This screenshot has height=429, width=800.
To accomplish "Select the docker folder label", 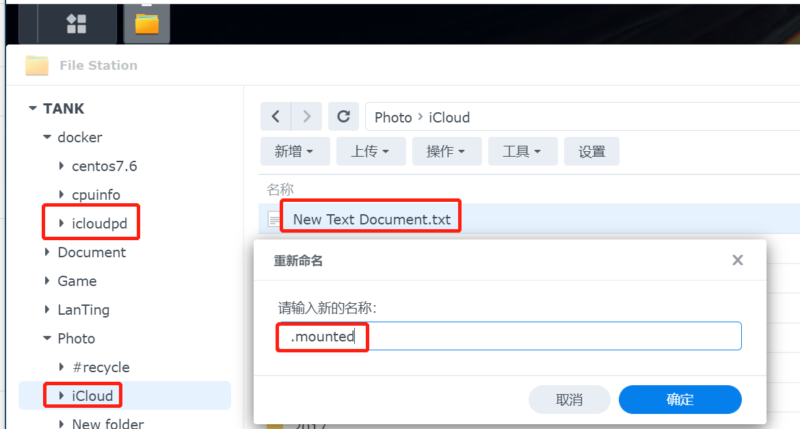I will click(x=80, y=137).
